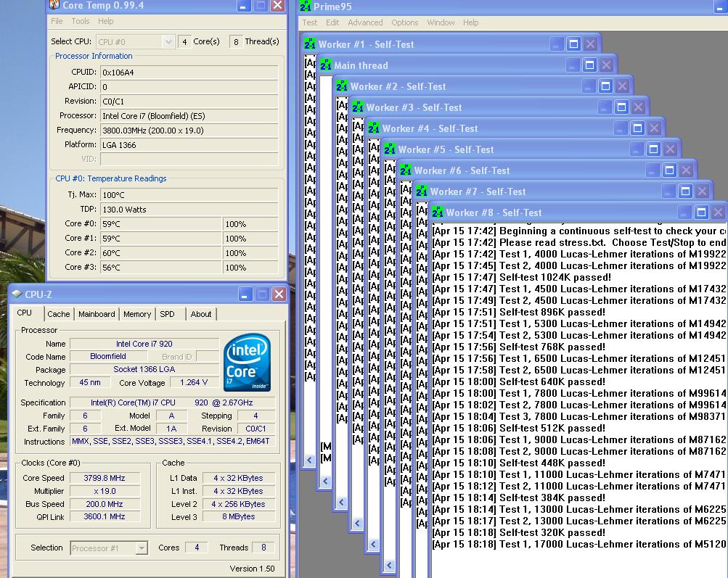Open the Tools menu in Core Temp
The height and width of the screenshot is (578, 728).
[x=81, y=21]
